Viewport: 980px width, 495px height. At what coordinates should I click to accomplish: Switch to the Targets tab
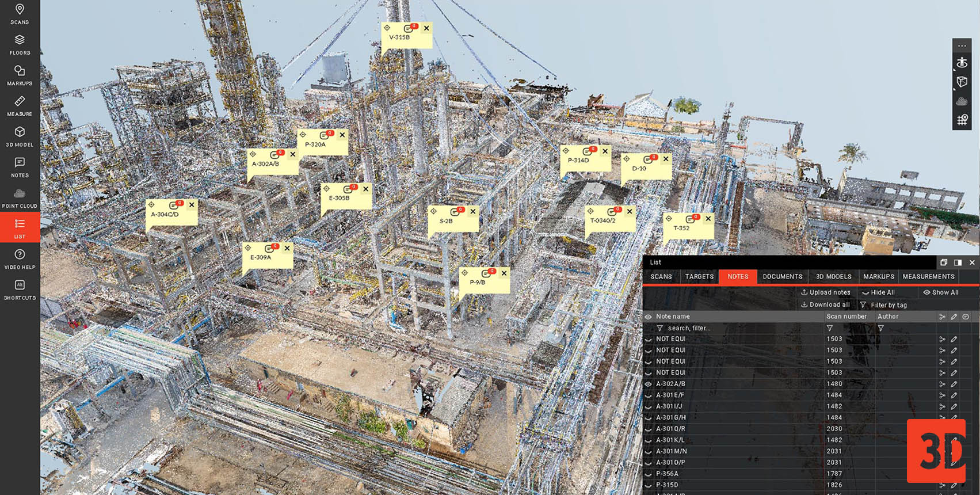point(699,277)
